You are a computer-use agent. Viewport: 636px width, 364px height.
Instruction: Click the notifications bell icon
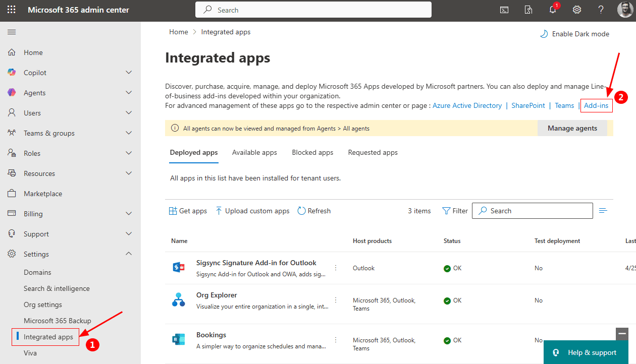[553, 10]
